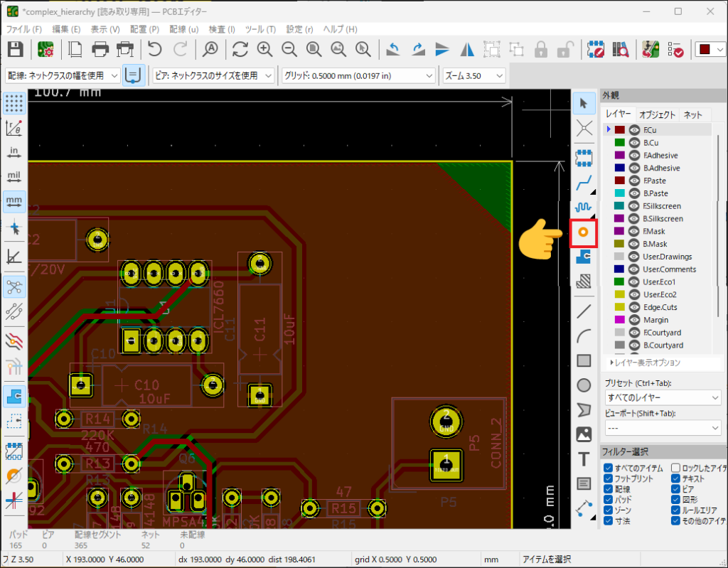
Task: Click the Mirror horizontally icon
Action: [467, 49]
